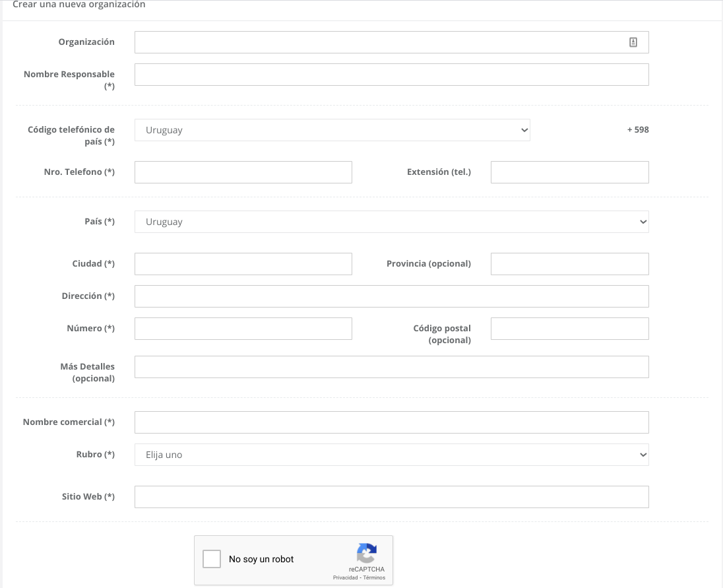
Task: Focus the Ciudad input field
Action: pos(243,264)
